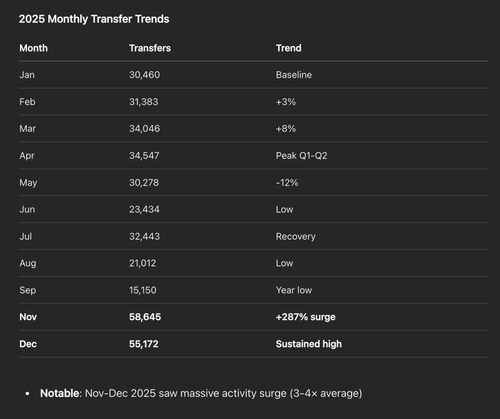Click the bold Nov month cell
The width and height of the screenshot is (500, 419).
click(28, 317)
